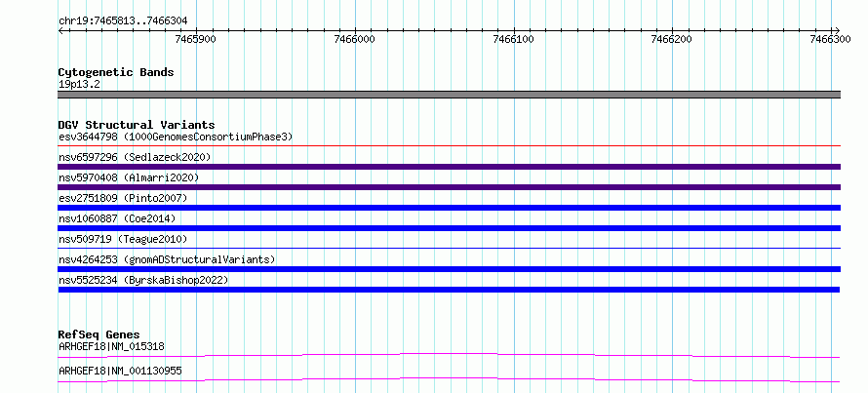Screen dimensions: 868x393
Task: Open nsv1060887 Coe2014 variant label
Action: pos(117,218)
